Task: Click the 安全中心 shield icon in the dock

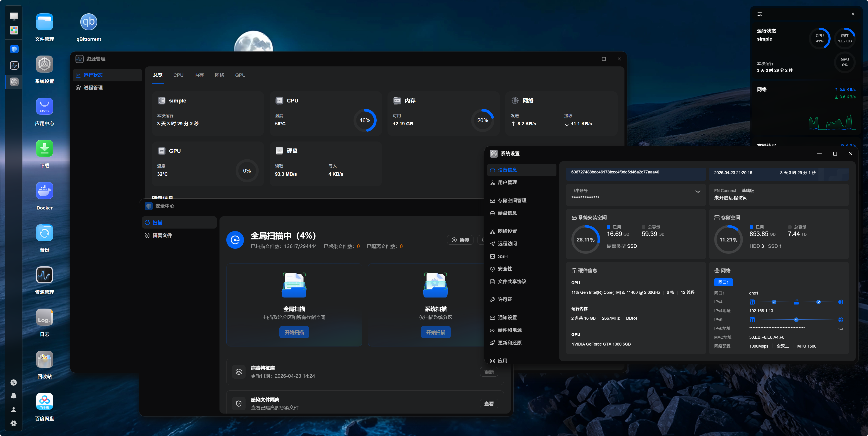Action: tap(14, 49)
